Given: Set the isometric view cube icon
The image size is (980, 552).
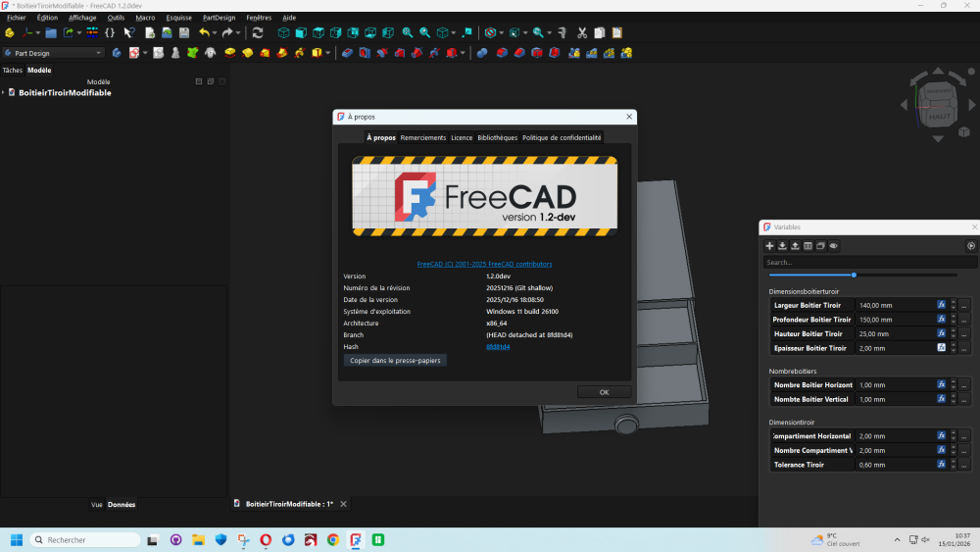Looking at the screenshot, I should coord(284,32).
